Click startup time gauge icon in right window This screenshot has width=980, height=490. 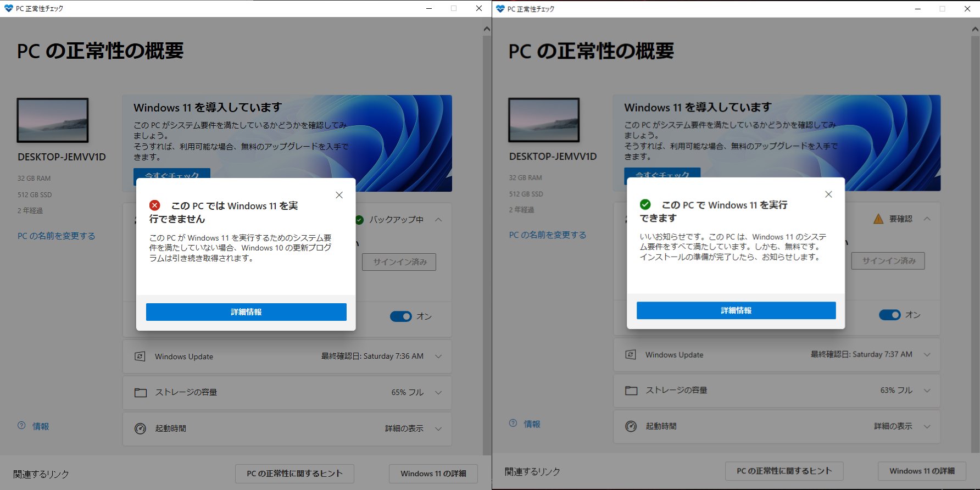click(x=631, y=426)
